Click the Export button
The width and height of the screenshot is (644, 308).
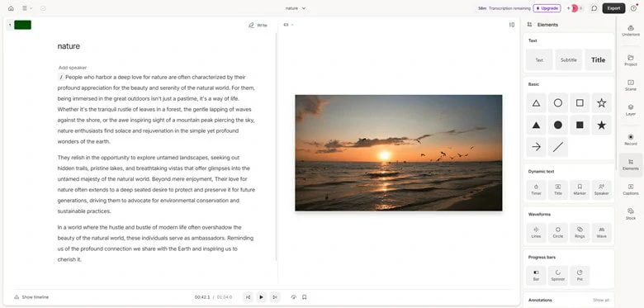613,8
